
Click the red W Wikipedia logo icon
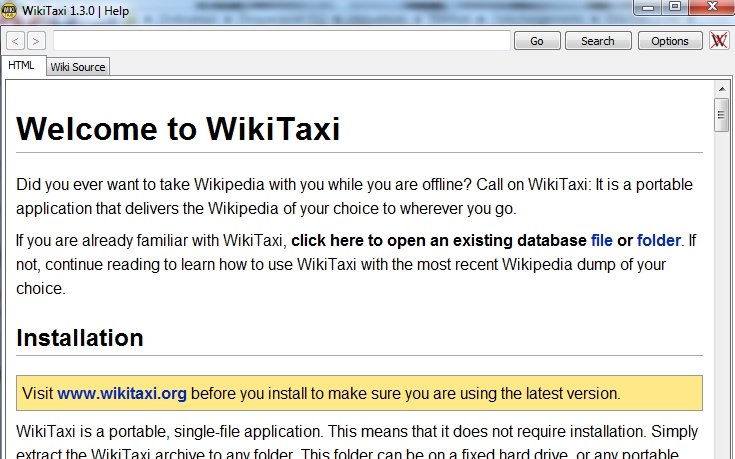pyautogui.click(x=719, y=41)
